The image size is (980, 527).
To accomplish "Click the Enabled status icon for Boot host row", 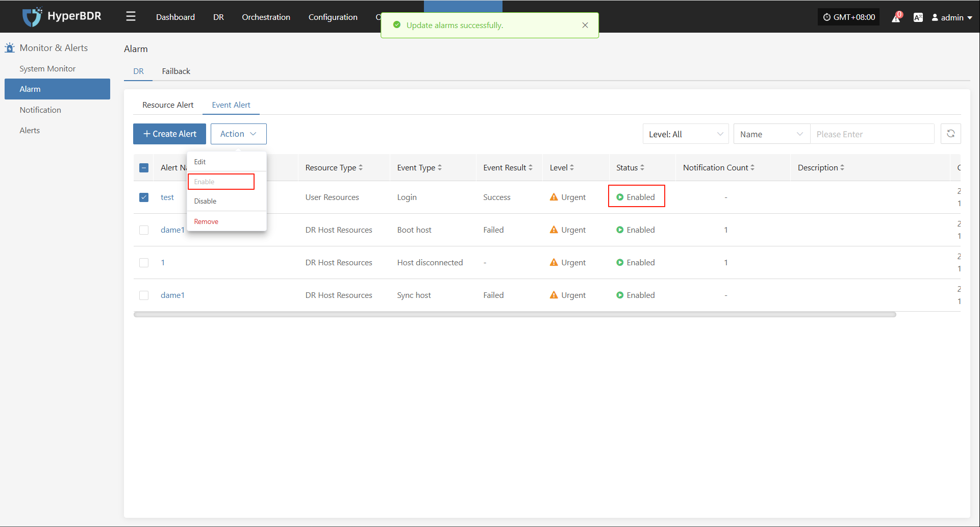I will (x=620, y=230).
